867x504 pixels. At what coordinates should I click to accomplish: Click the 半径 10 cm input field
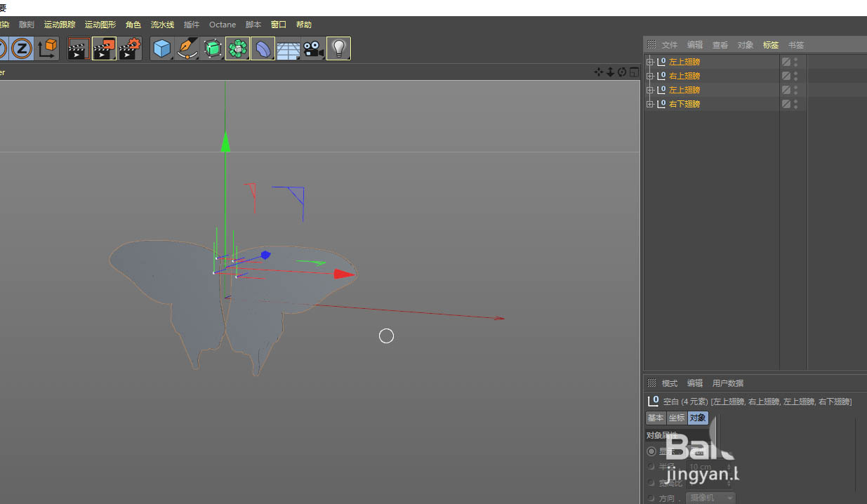[x=709, y=467]
